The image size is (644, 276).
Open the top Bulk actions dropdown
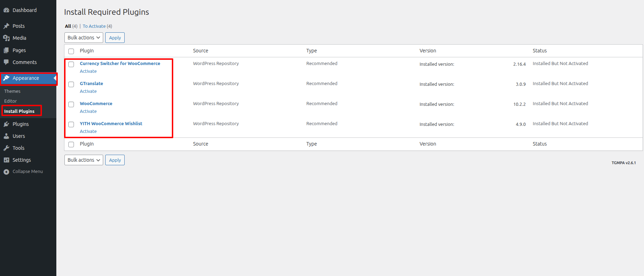(x=84, y=38)
